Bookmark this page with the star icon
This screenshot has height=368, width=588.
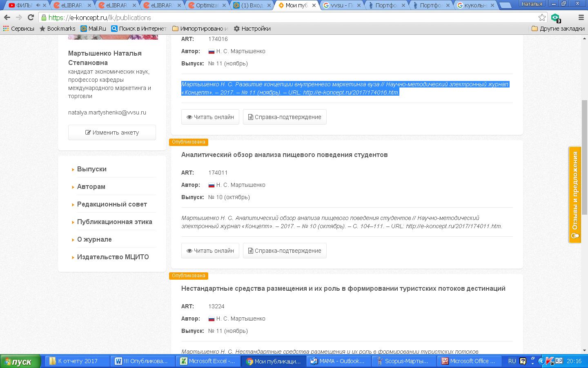(542, 18)
